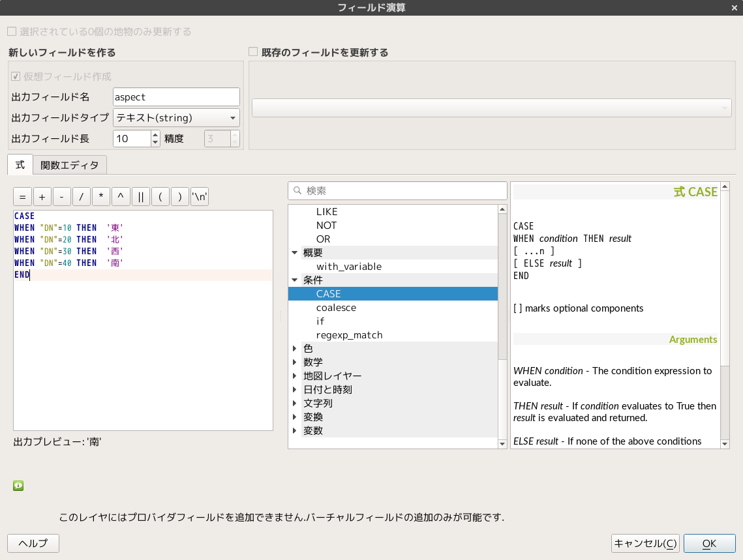Insert the equals operator button
Viewport: 743px width, 560px height.
(22, 197)
